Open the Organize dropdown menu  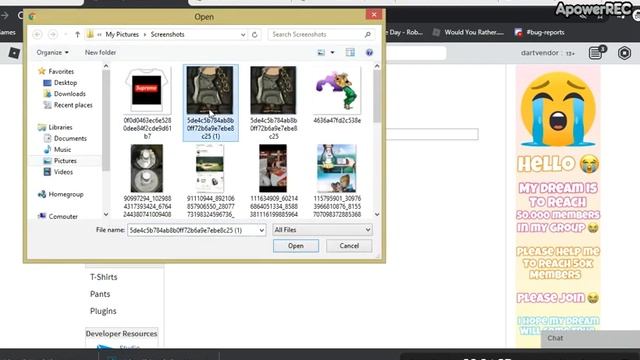pos(52,53)
